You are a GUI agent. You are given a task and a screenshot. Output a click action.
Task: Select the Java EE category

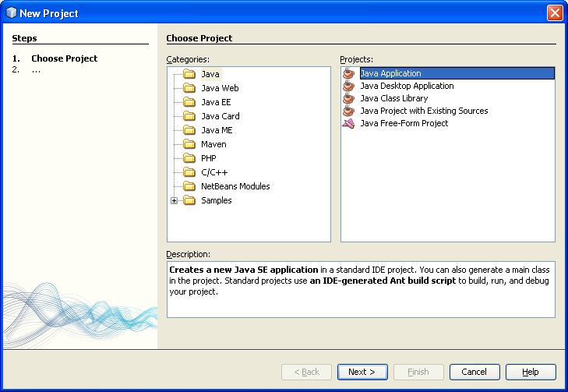(x=216, y=102)
